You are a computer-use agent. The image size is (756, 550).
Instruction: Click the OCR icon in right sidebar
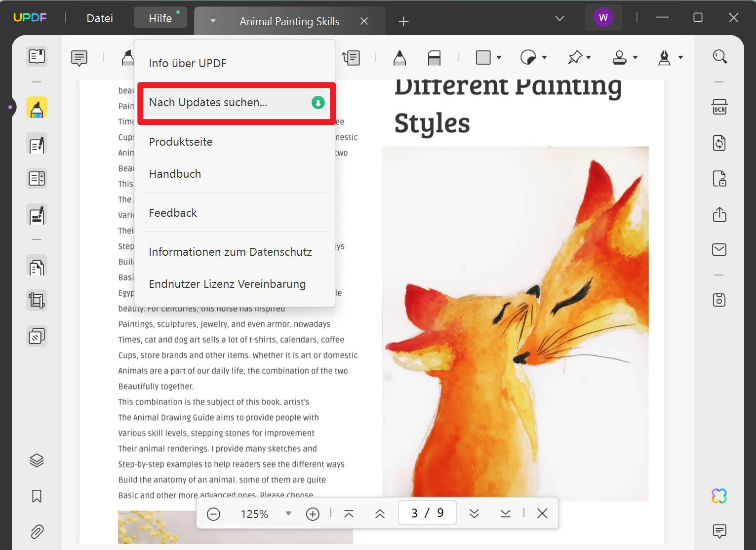[x=719, y=107]
